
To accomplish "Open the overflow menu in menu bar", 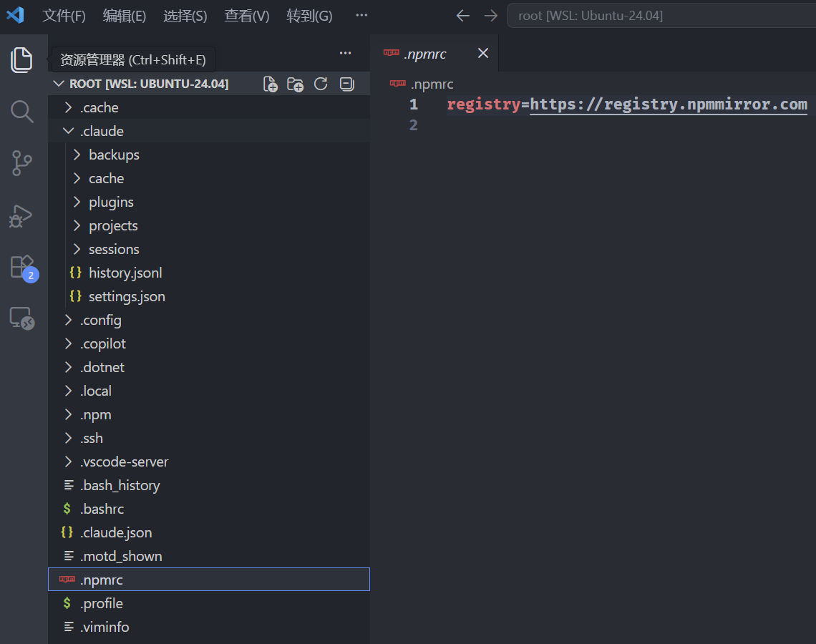I will (361, 15).
